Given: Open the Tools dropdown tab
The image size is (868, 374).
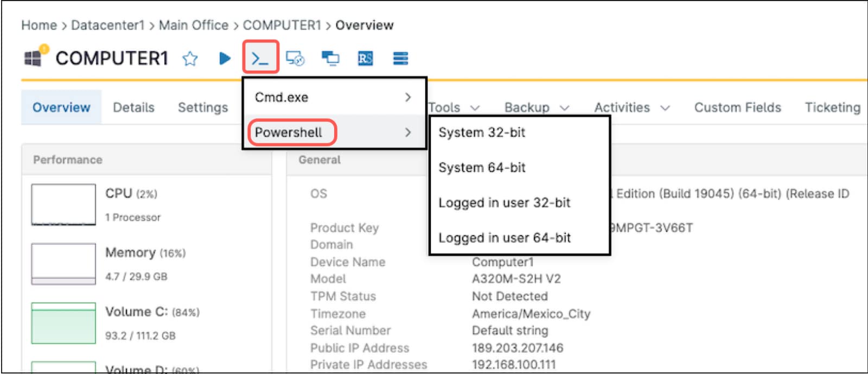Looking at the screenshot, I should (x=454, y=107).
